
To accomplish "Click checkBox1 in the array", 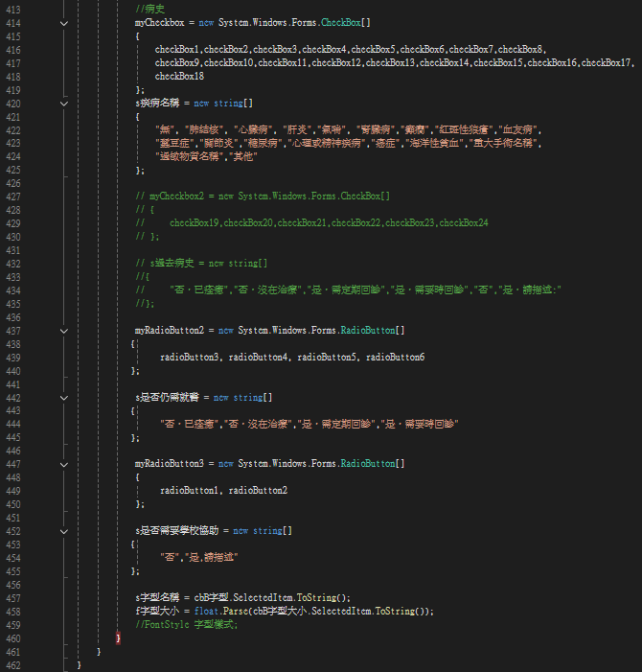I will click(177, 49).
